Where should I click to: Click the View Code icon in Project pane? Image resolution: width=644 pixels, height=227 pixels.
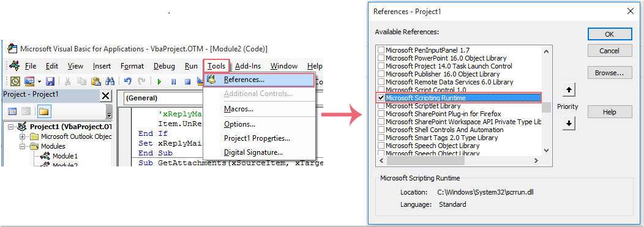13,111
